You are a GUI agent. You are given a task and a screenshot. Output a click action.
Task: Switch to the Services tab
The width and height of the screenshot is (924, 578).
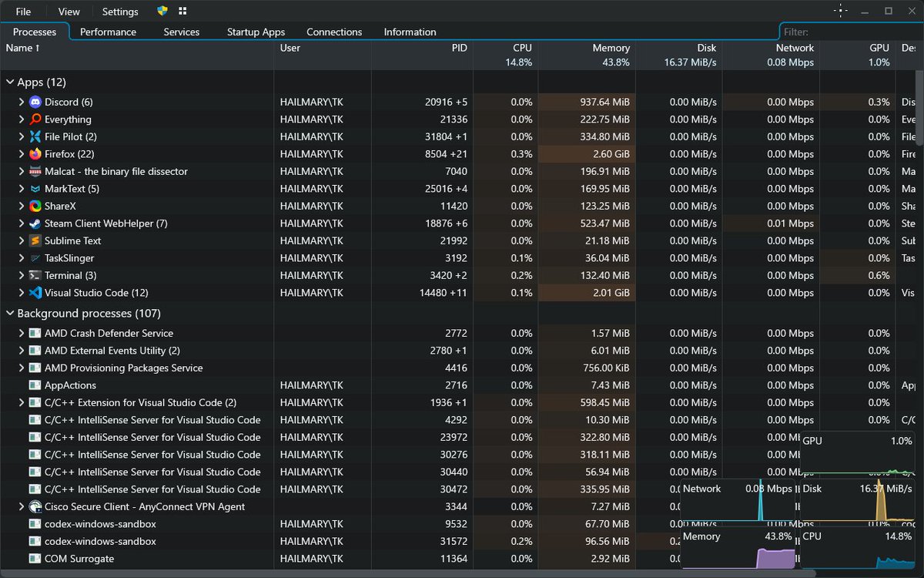182,32
